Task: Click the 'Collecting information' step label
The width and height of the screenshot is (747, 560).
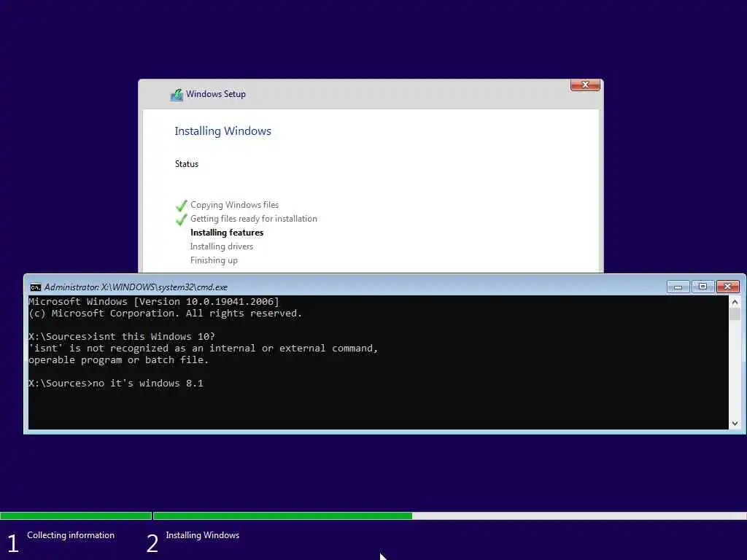Action: click(71, 535)
